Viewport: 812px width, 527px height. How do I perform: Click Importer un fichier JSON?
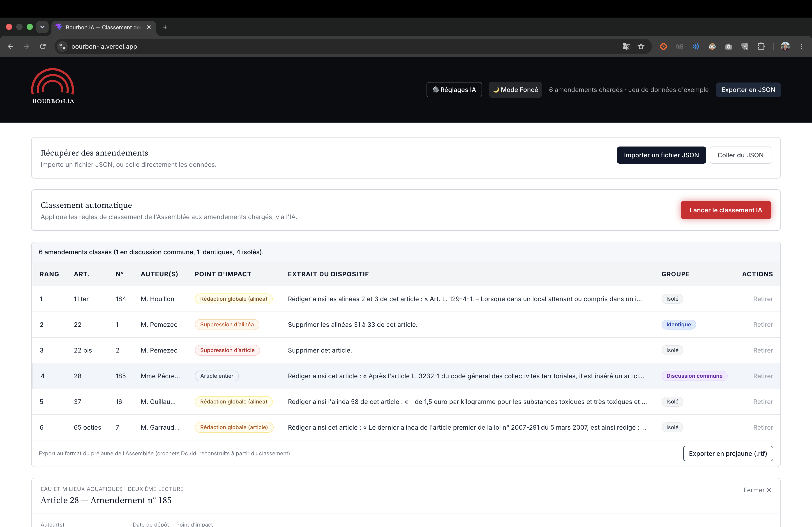coord(661,155)
